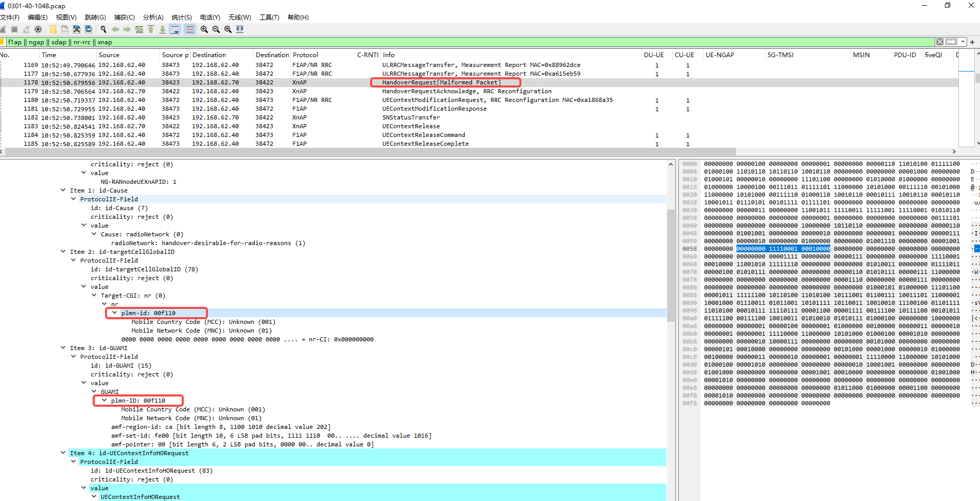Open capture options gear icon
Viewport: 980px width, 501px height.
point(38,29)
